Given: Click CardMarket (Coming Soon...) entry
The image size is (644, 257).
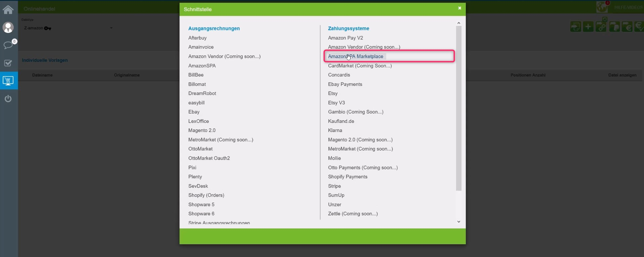Looking at the screenshot, I should (360, 66).
